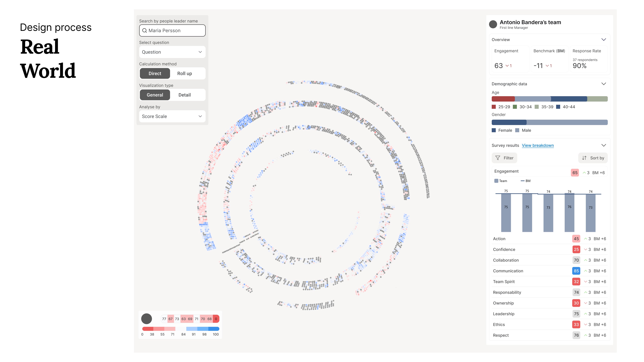Open the View breakdown link
This screenshot has width=644, height=362.
pos(538,145)
